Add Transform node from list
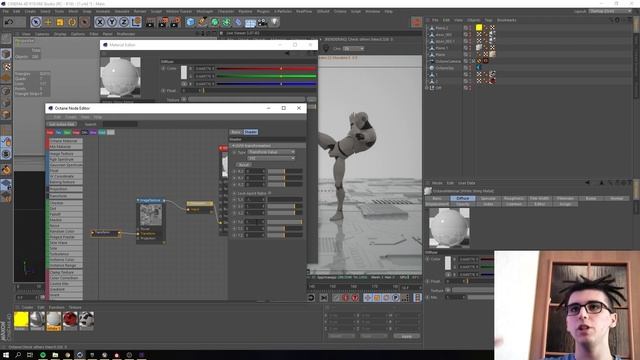 tap(66, 196)
